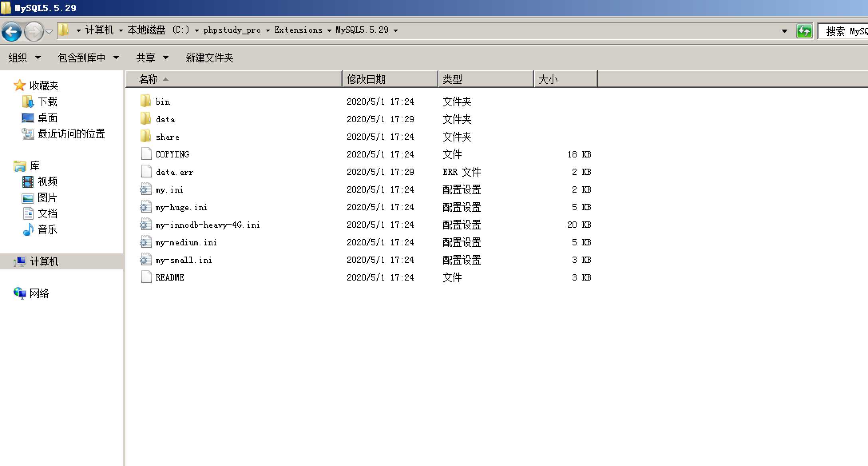Select the COPYING file icon

click(146, 154)
